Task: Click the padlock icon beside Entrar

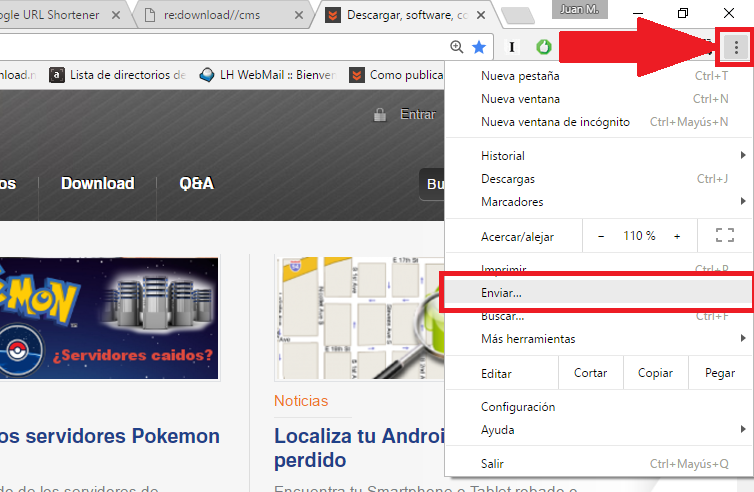Action: pyautogui.click(x=380, y=114)
